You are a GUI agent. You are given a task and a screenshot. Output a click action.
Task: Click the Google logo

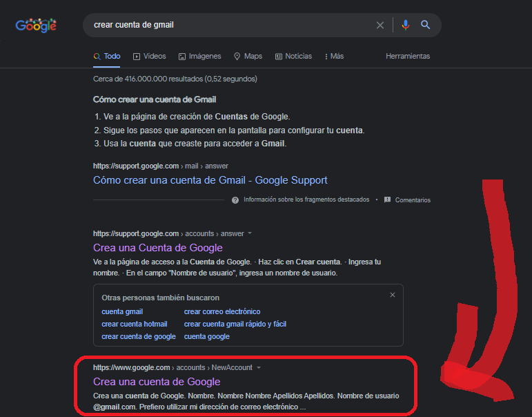pyautogui.click(x=36, y=26)
